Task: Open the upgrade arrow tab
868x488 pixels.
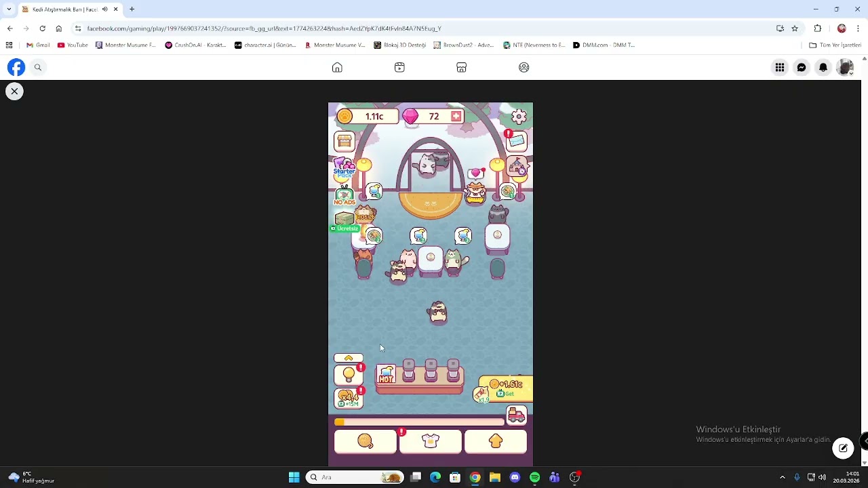Action: pos(496,441)
